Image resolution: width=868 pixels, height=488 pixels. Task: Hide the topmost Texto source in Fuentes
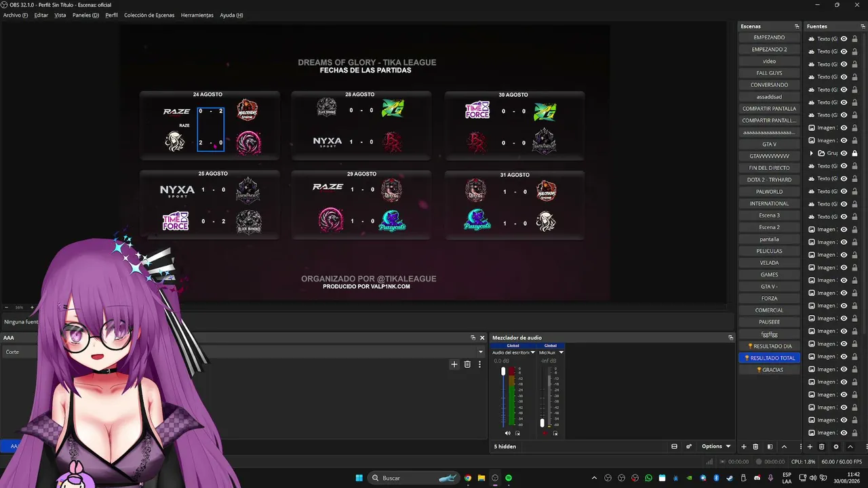point(844,39)
